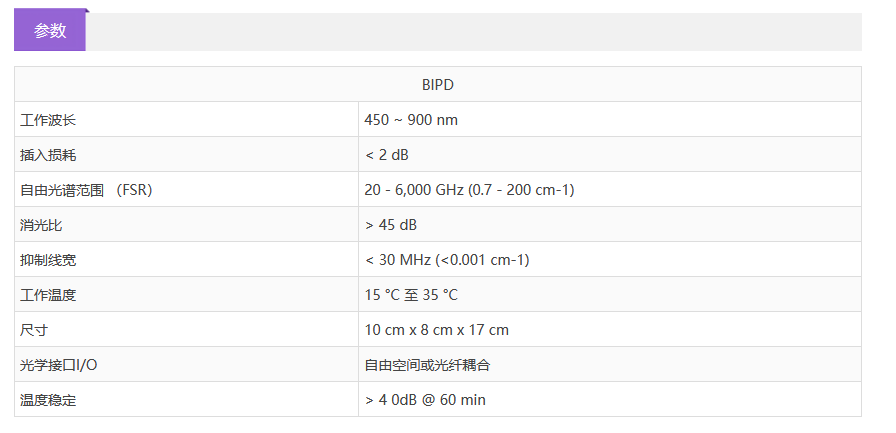
Task: Click the 光学接口I/O row label
Action: (59, 365)
